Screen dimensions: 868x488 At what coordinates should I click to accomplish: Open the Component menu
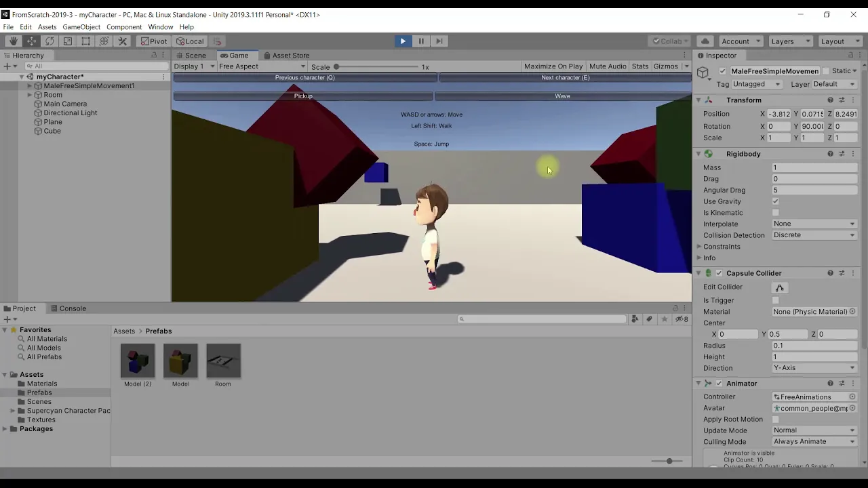coord(124,27)
